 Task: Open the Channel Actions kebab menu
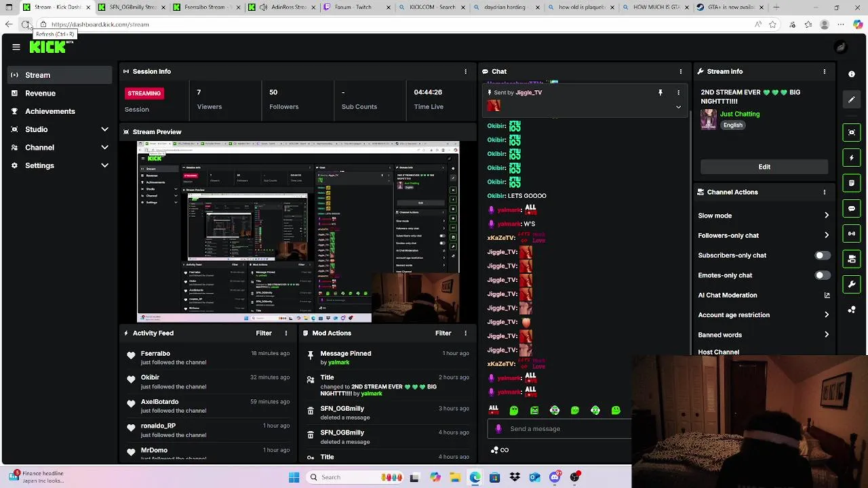coord(824,192)
